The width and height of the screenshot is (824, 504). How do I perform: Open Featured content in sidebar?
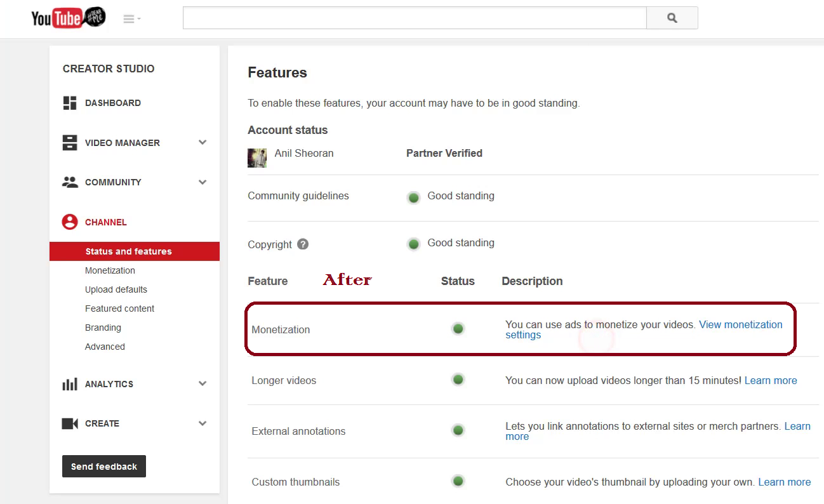(x=120, y=308)
